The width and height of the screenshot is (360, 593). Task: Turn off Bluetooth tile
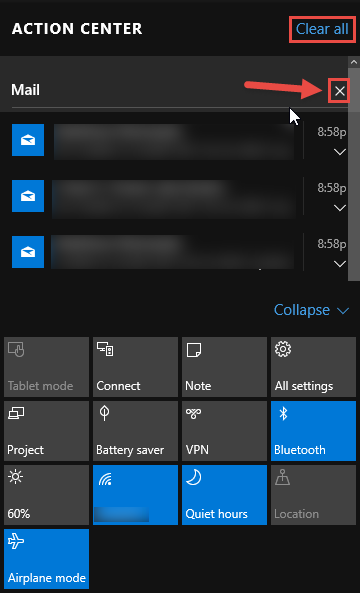click(x=313, y=431)
